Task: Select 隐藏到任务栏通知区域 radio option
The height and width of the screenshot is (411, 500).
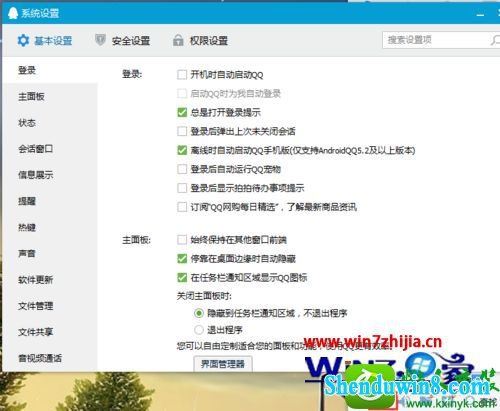Action: click(199, 313)
